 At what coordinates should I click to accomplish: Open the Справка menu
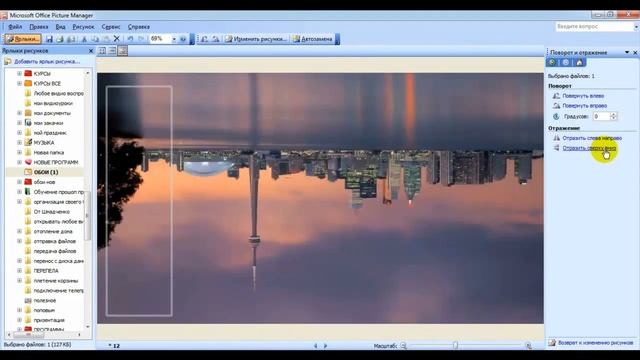(139, 27)
